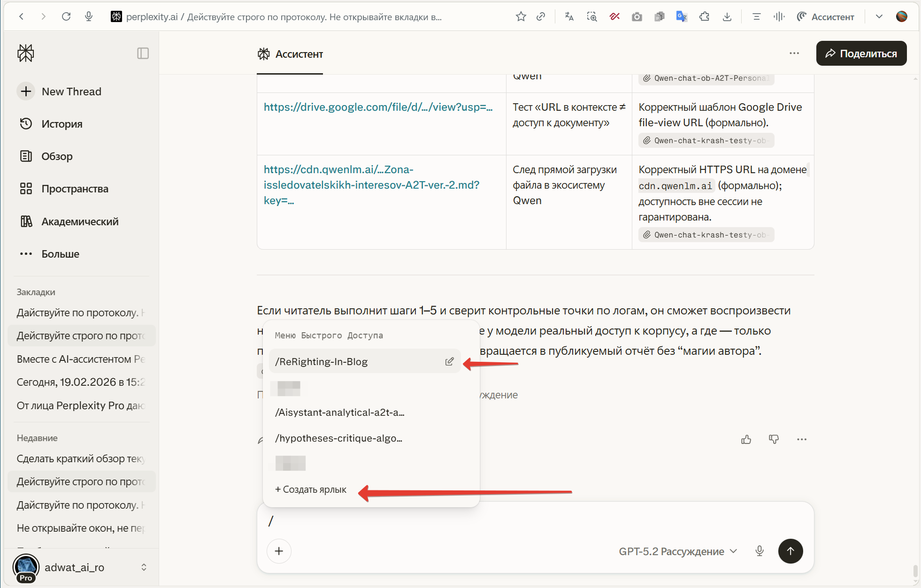Click the thumbs down icon
This screenshot has height=588, width=921.
pyautogui.click(x=774, y=439)
